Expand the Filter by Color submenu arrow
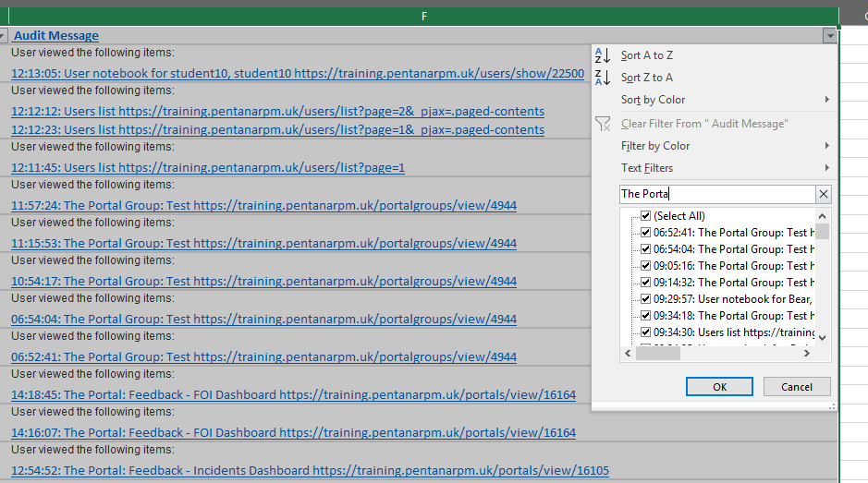The image size is (868, 483). click(x=827, y=146)
